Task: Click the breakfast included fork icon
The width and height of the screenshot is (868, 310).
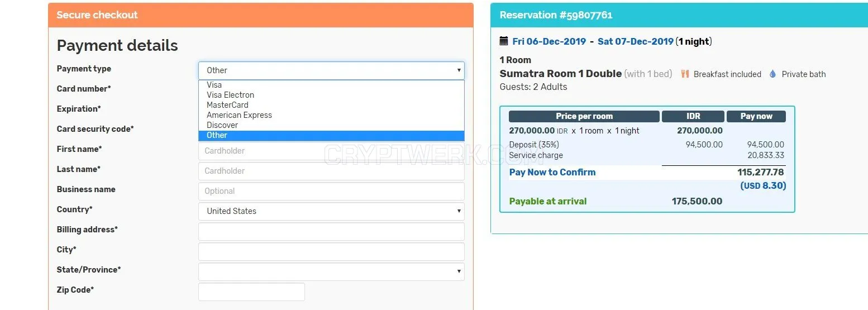Action: (x=685, y=74)
